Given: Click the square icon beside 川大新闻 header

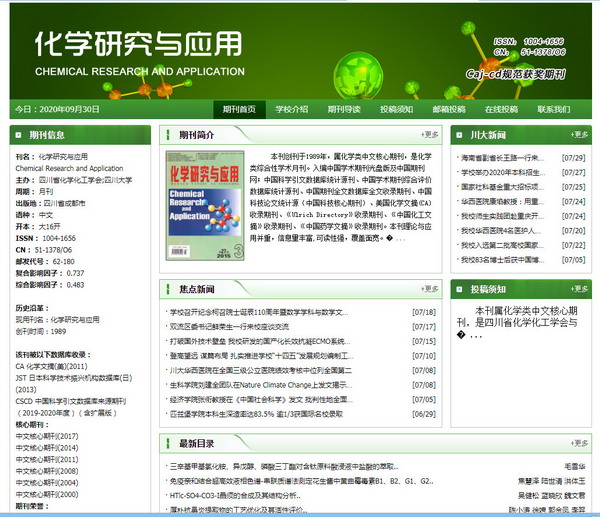Looking at the screenshot, I should 459,135.
